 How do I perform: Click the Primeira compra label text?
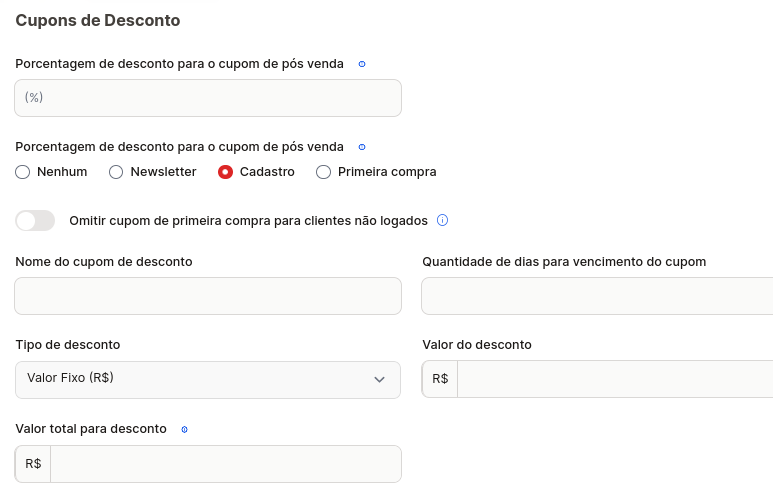[x=387, y=172]
